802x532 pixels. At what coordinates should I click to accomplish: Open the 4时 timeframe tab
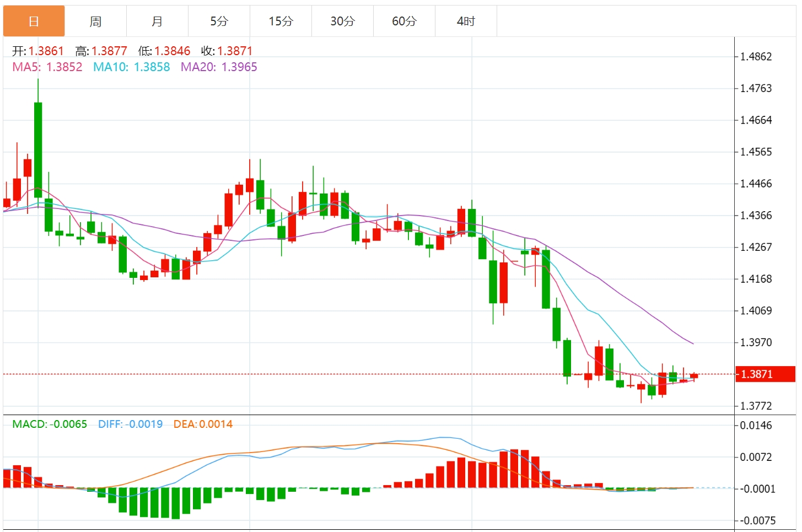point(466,22)
